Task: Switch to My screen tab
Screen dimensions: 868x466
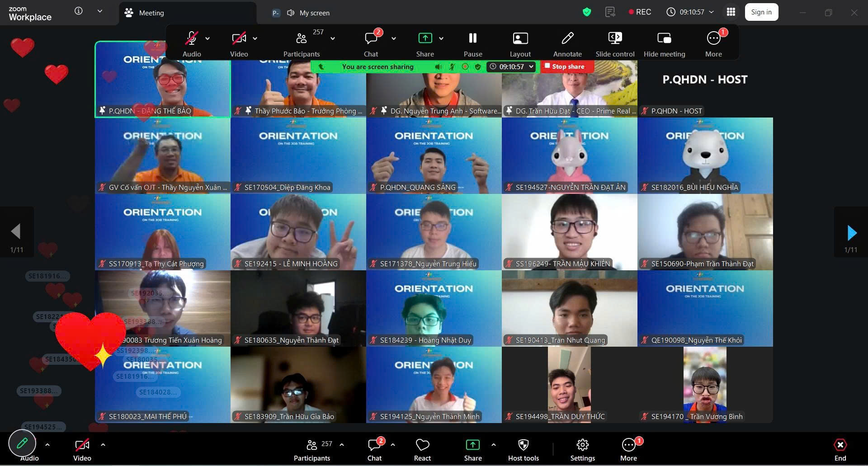Action: pos(314,13)
